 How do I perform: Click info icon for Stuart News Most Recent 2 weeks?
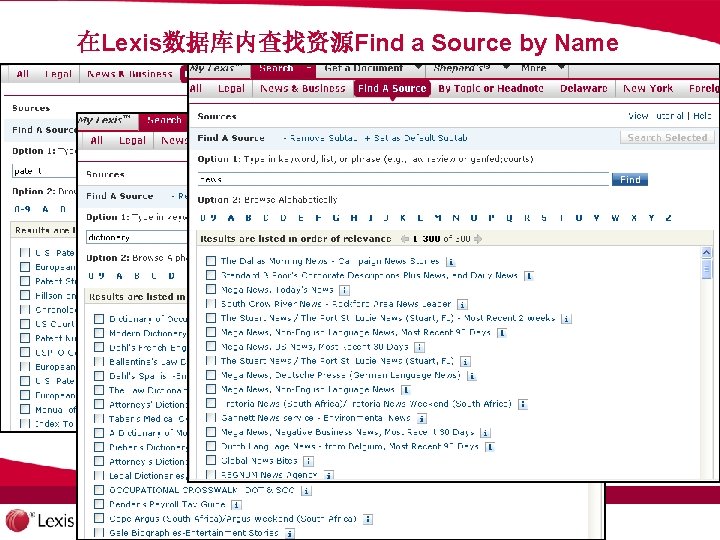[x=566, y=319]
